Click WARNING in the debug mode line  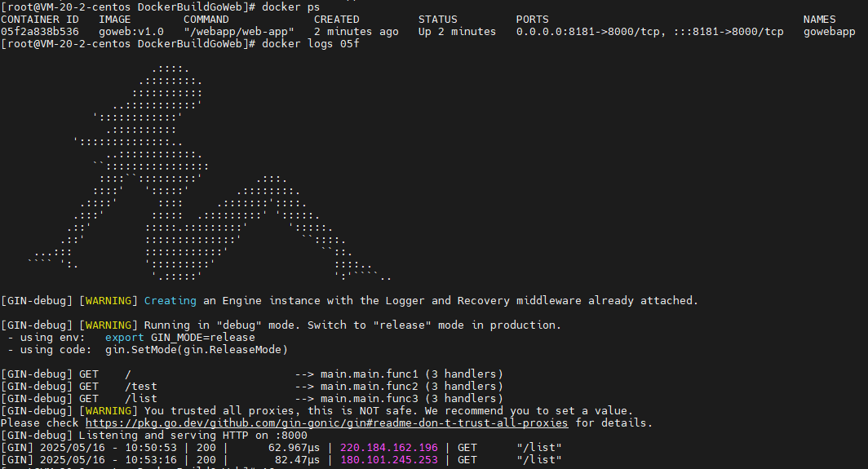pos(108,325)
